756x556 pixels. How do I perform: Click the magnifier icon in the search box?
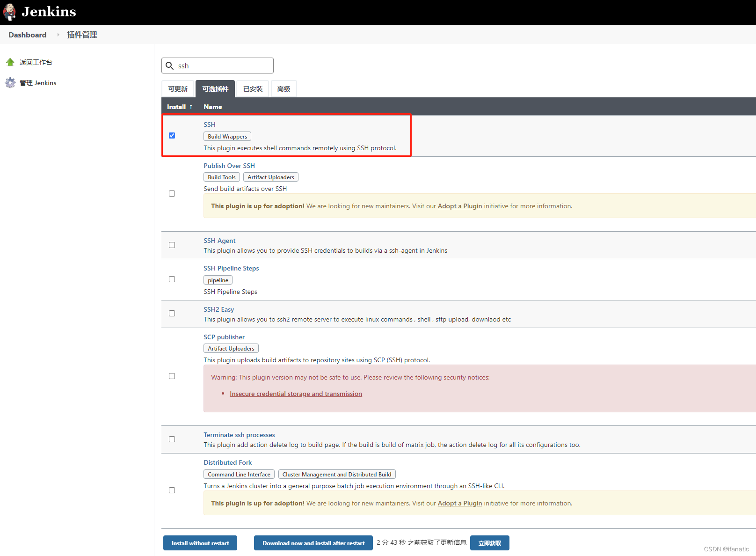click(x=170, y=66)
